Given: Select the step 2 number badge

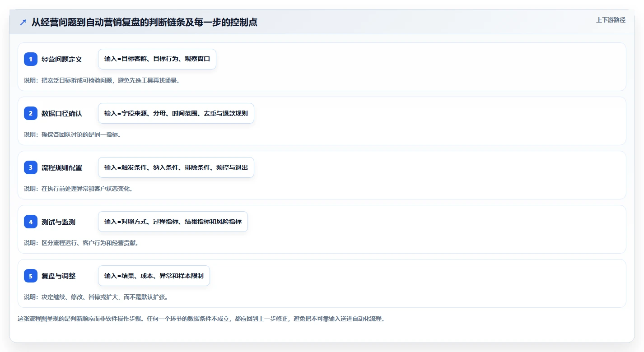Looking at the screenshot, I should coord(31,113).
